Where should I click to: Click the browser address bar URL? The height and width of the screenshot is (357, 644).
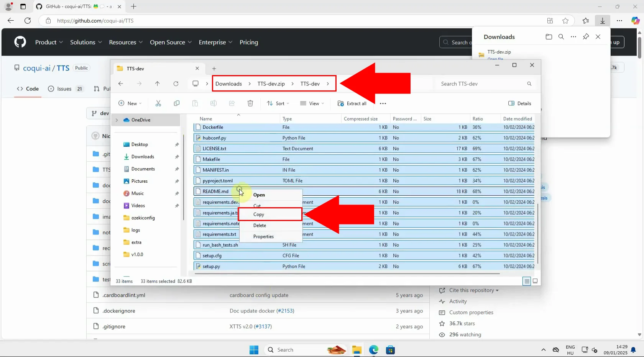click(95, 21)
